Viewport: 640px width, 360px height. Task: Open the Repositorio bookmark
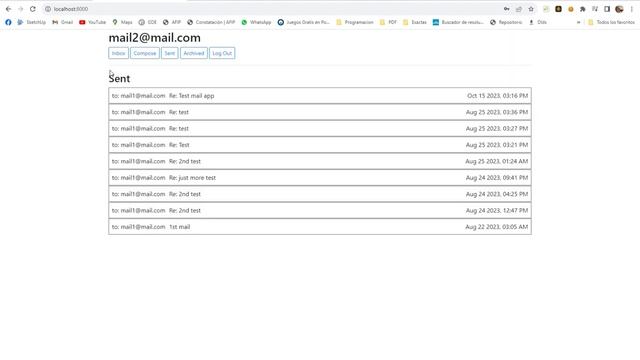(x=506, y=22)
